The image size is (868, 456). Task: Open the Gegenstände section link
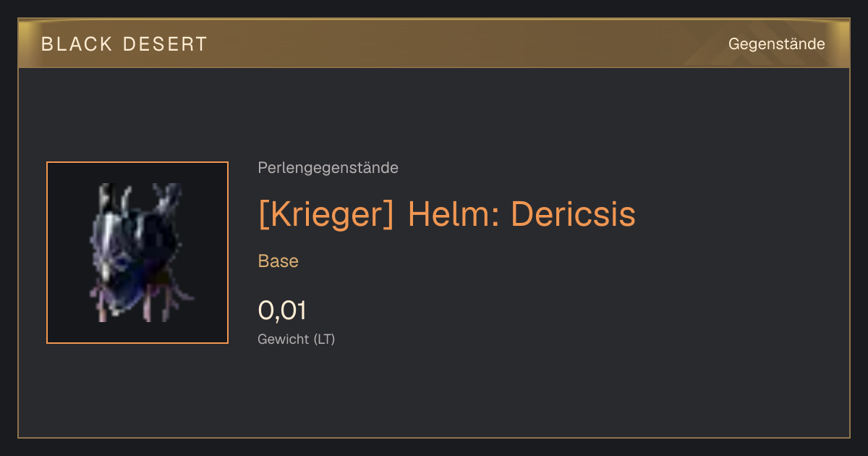776,44
